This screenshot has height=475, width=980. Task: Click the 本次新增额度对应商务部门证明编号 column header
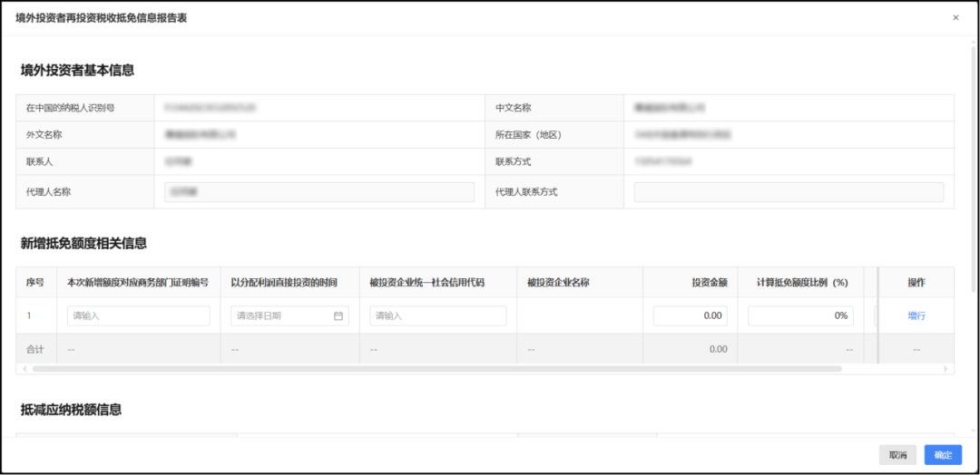point(138,283)
